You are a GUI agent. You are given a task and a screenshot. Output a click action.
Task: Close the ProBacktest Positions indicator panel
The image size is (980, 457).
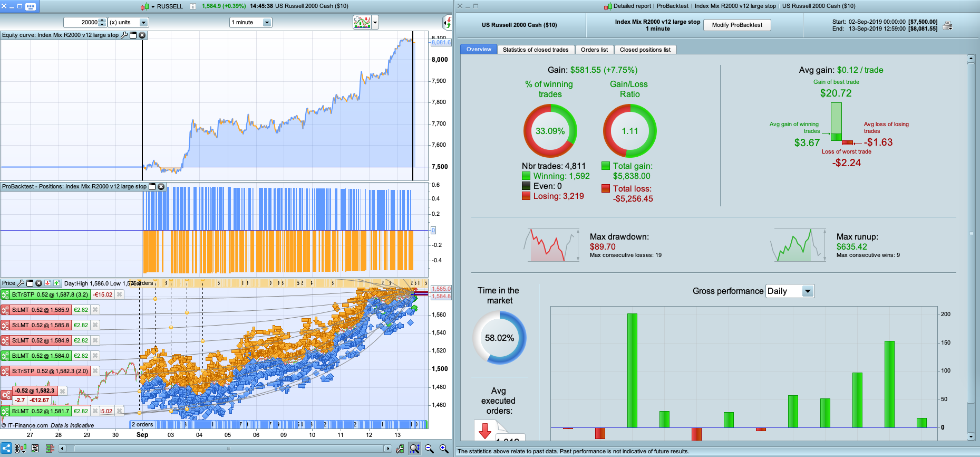click(x=161, y=187)
